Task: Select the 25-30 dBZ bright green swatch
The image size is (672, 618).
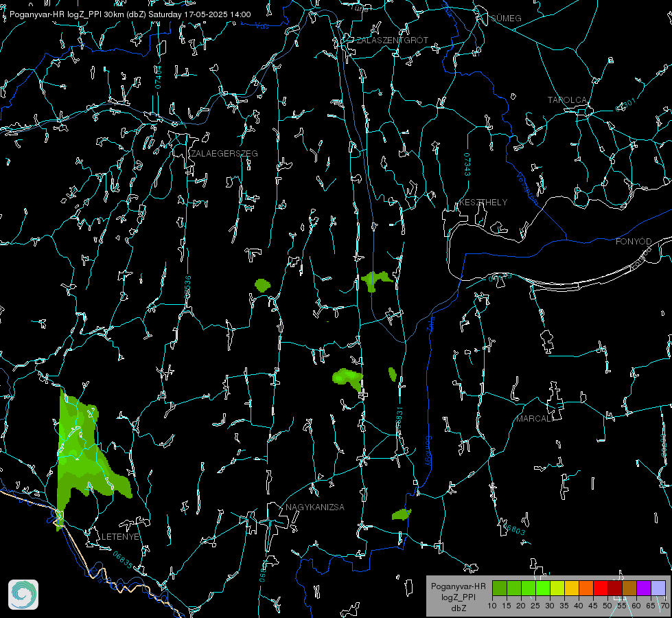Action: click(x=542, y=588)
